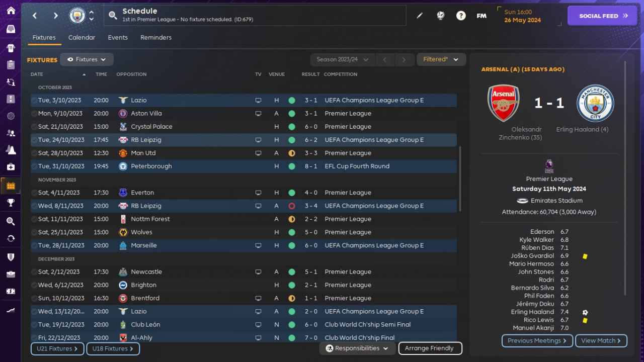The width and height of the screenshot is (644, 362).
Task: Click the fixtures list vertical scrollbar
Action: pyautogui.click(x=460, y=179)
